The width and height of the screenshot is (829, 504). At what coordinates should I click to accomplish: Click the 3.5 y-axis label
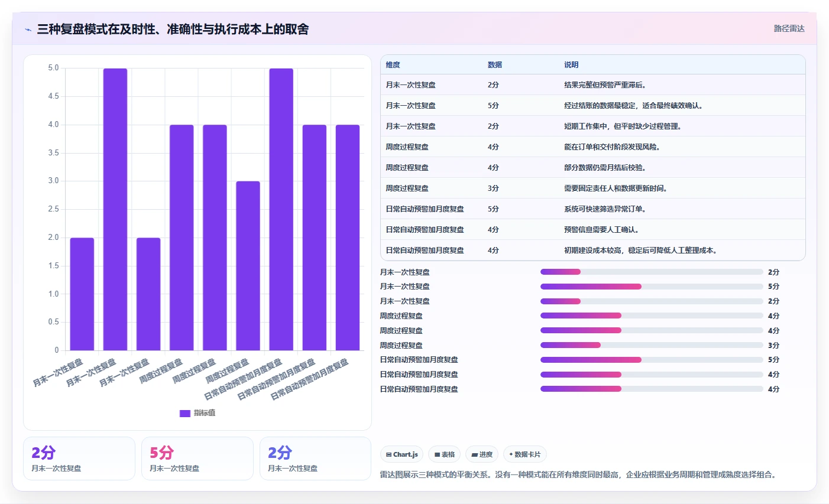point(53,153)
